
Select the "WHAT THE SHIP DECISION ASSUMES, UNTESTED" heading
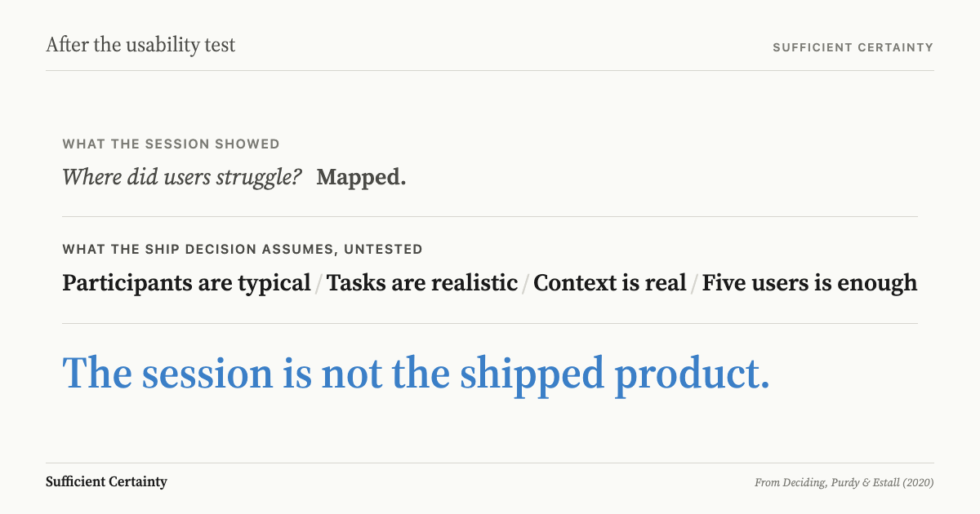pos(243,250)
